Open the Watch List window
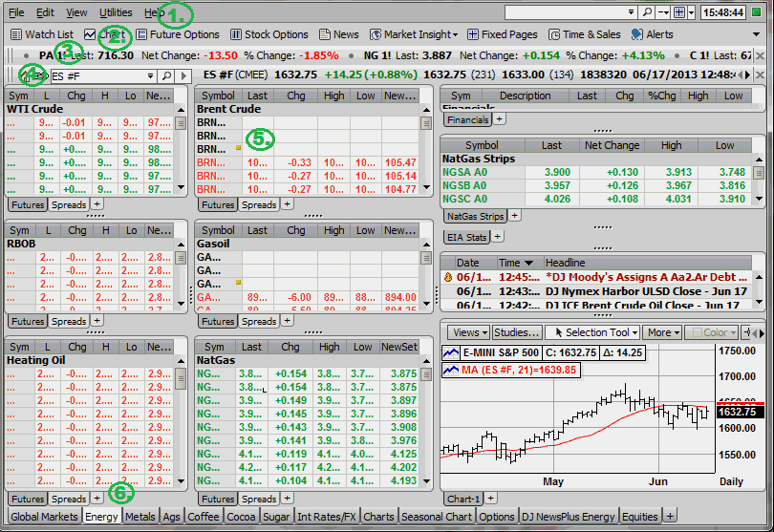Screen dimensions: 774x532 point(42,34)
